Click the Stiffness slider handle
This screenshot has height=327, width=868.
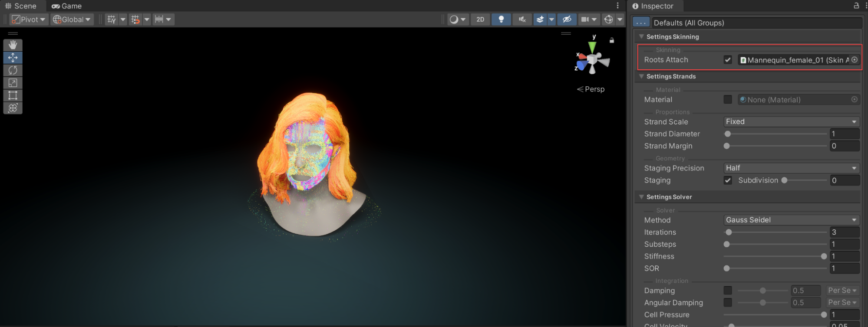824,257
